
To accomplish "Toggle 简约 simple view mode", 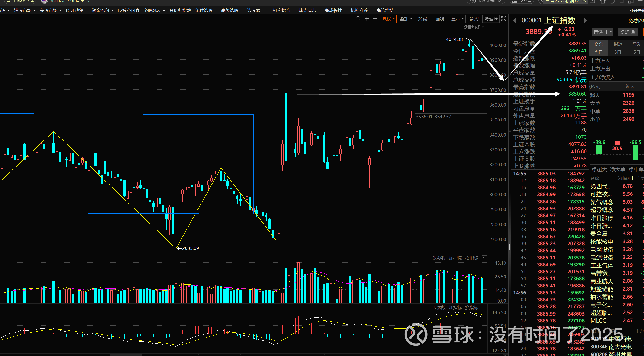I will (474, 19).
